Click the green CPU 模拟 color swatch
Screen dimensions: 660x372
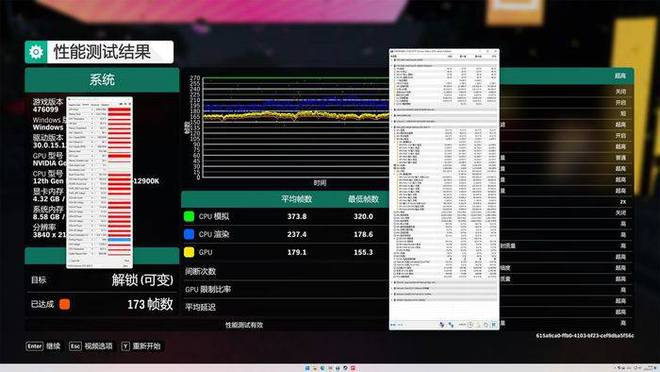[189, 216]
